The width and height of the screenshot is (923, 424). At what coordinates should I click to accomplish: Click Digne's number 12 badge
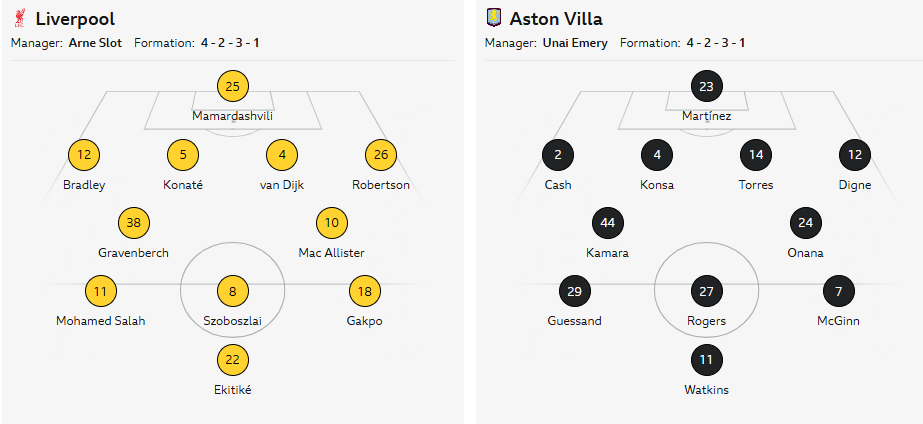854,155
